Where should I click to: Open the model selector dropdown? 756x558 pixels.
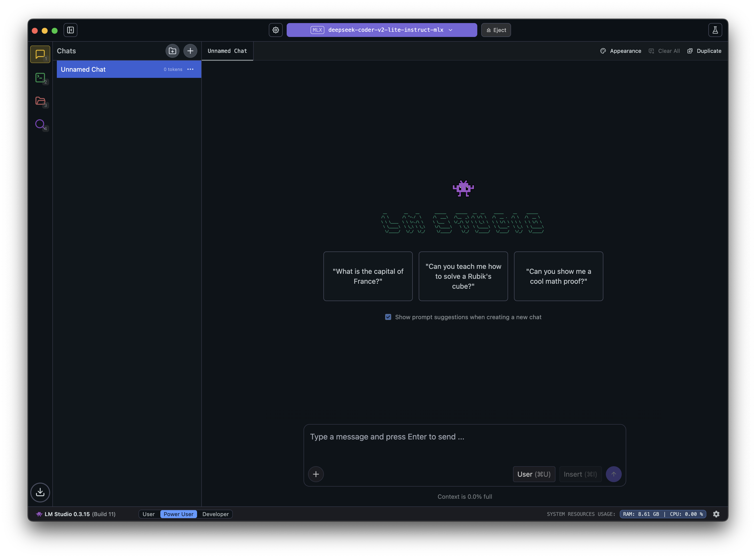click(381, 30)
